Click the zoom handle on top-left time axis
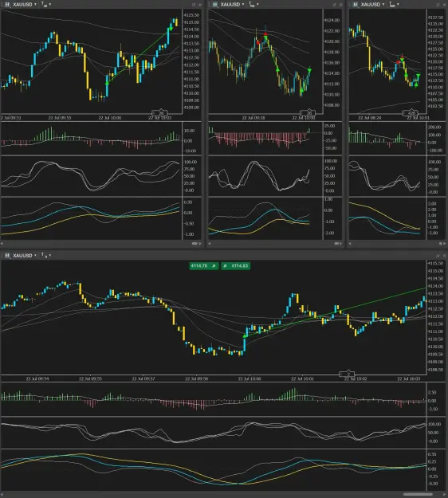The width and height of the screenshot is (448, 498). click(x=159, y=113)
